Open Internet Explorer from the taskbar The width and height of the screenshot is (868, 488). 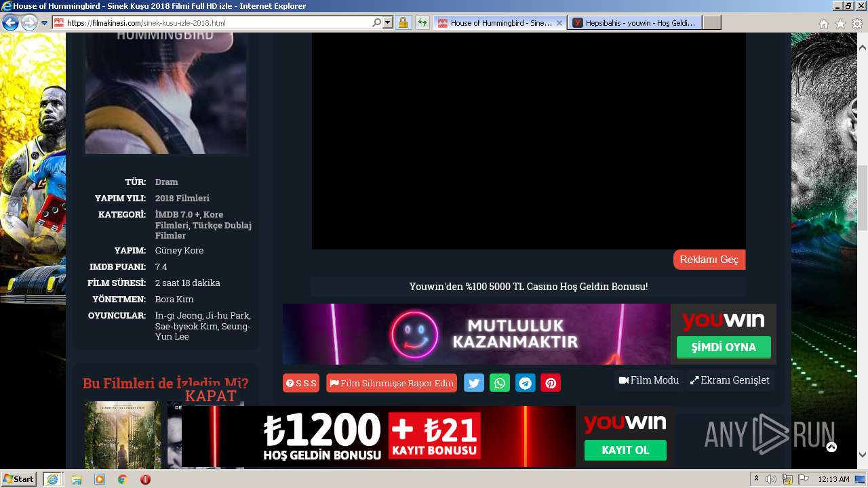[x=52, y=479]
